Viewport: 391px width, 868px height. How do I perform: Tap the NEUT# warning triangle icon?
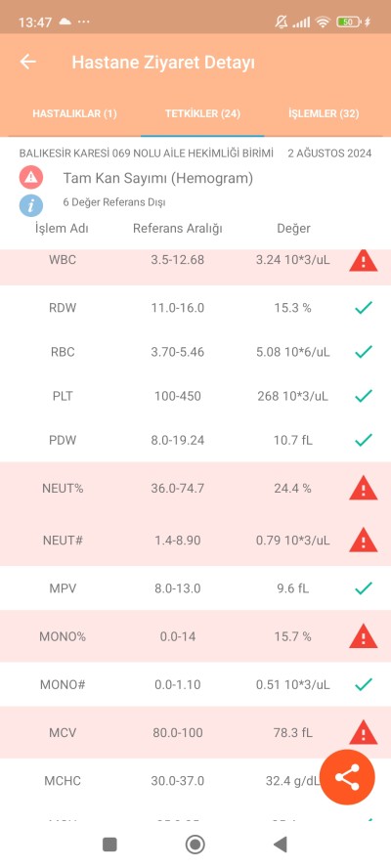364,541
